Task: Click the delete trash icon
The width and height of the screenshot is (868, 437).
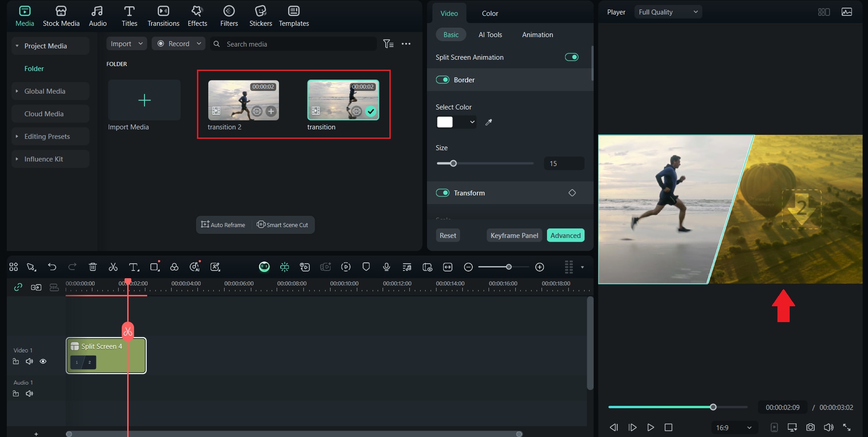Action: coord(93,267)
